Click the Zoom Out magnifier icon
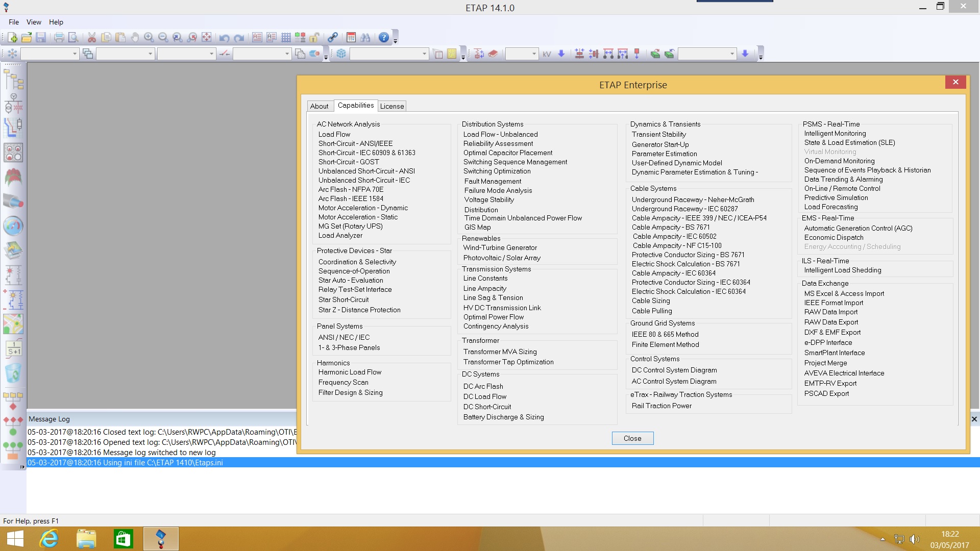 click(x=163, y=37)
